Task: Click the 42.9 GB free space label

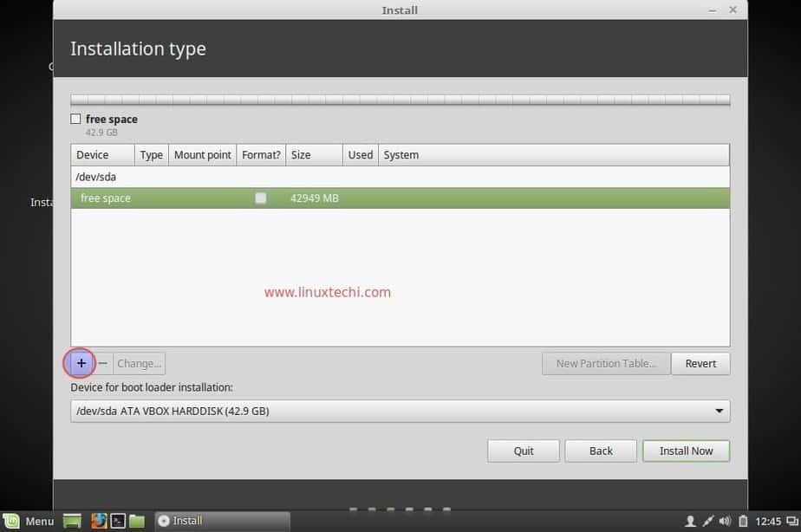Action: click(101, 133)
